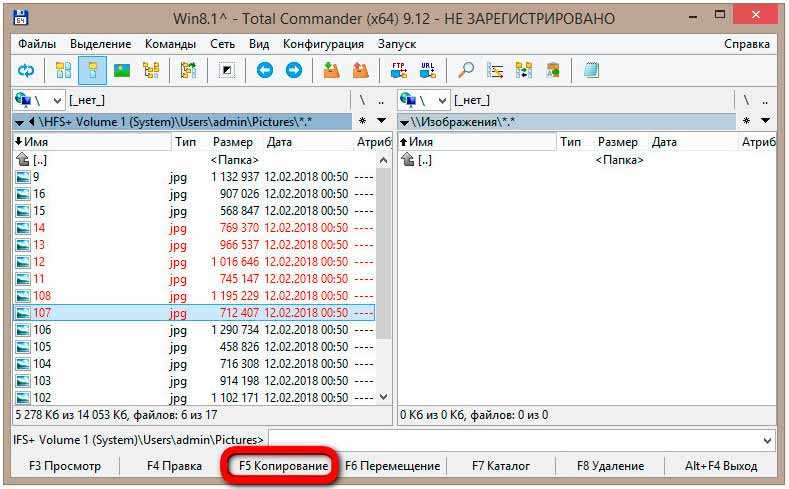The height and width of the screenshot is (489, 789).
Task: Click F3 Просмотр button
Action: 65,466
